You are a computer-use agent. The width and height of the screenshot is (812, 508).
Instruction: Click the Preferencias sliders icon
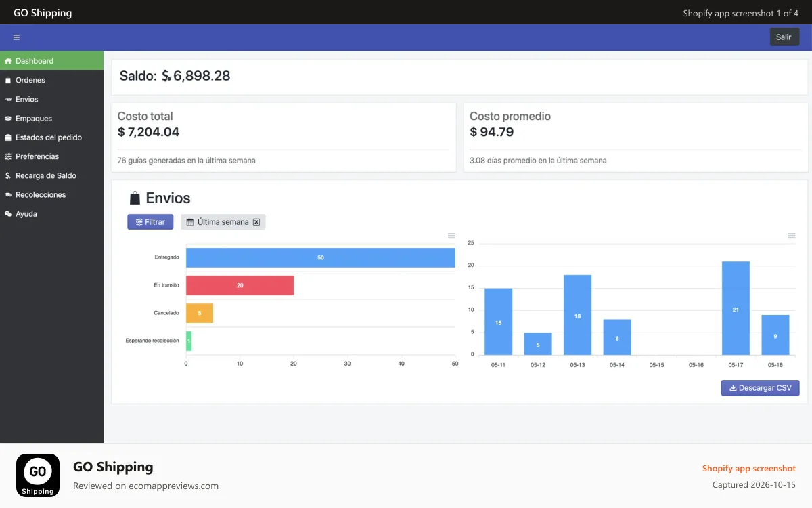pos(8,156)
